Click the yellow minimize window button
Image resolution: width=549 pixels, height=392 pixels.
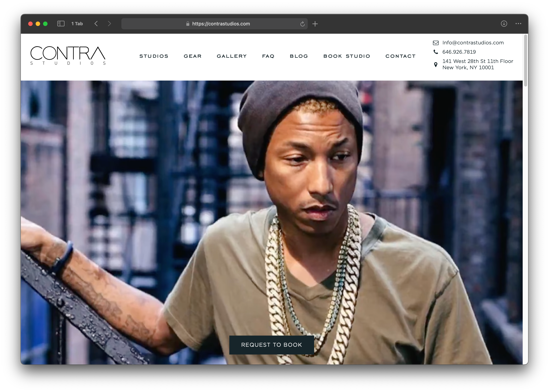(x=38, y=24)
